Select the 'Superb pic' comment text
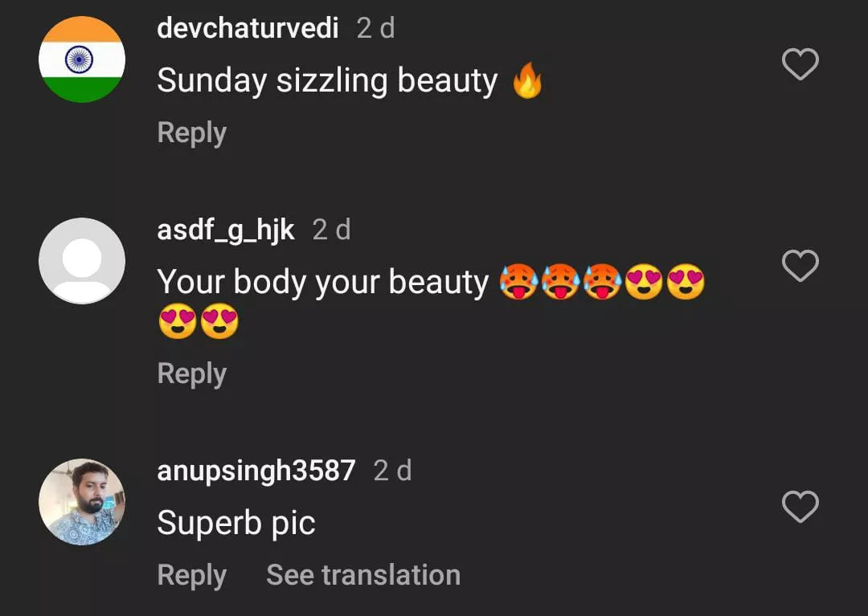The width and height of the screenshot is (868, 616). [236, 524]
